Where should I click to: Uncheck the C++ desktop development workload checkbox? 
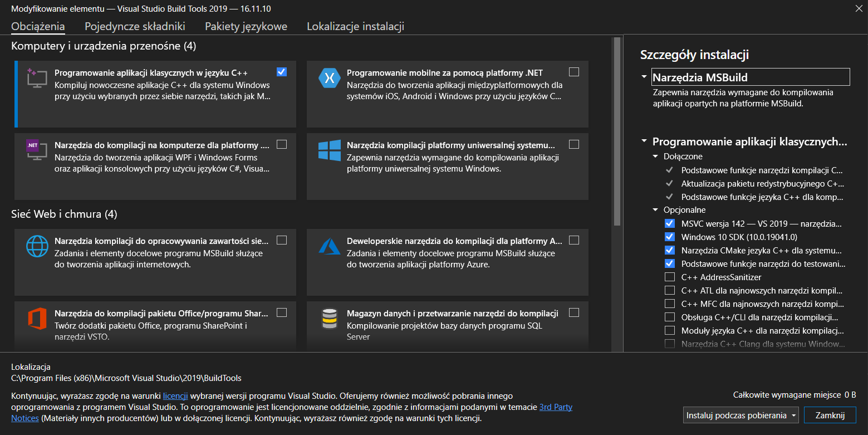point(282,72)
